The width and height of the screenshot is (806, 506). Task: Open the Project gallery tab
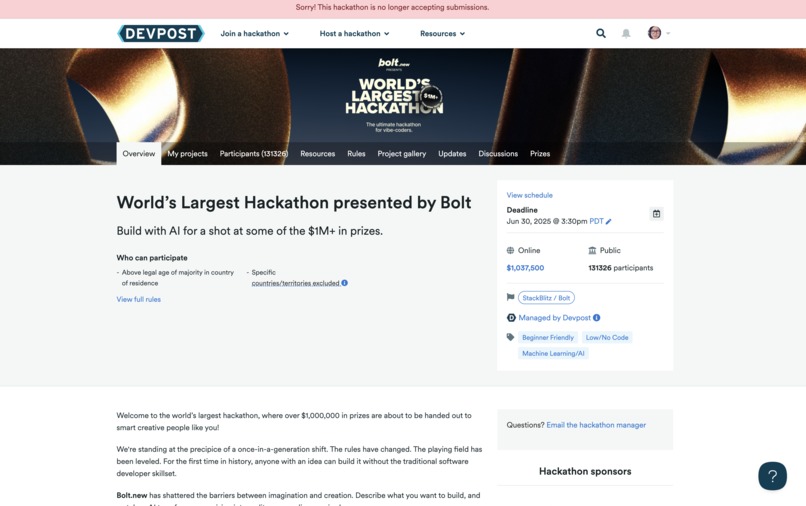(401, 153)
